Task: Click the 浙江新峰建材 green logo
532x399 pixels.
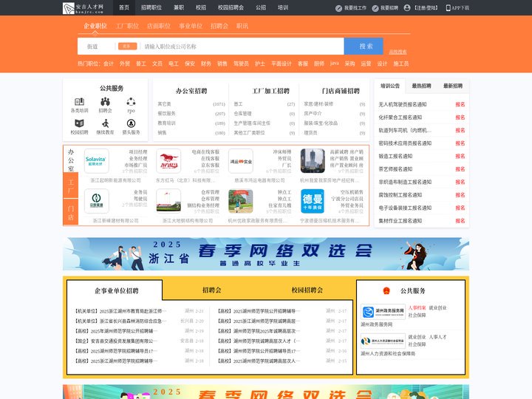Action: (x=96, y=201)
